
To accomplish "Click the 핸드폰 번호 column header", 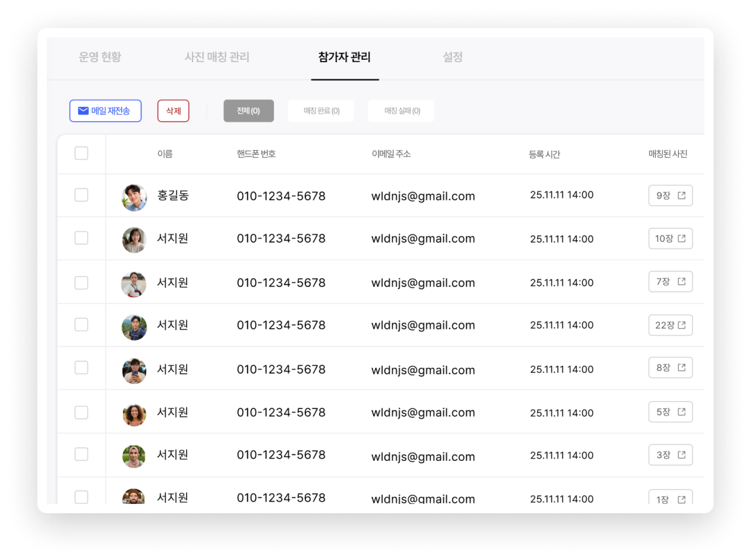I will [x=256, y=154].
